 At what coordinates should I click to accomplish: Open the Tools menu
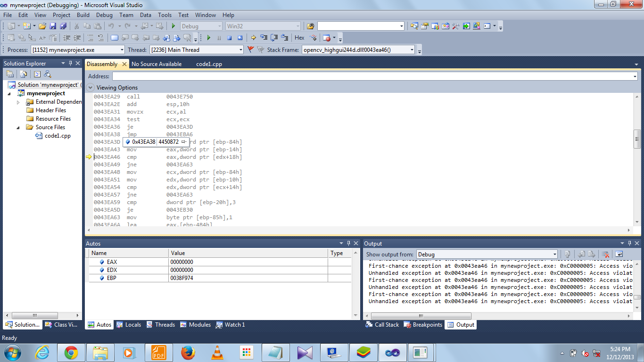pyautogui.click(x=165, y=15)
